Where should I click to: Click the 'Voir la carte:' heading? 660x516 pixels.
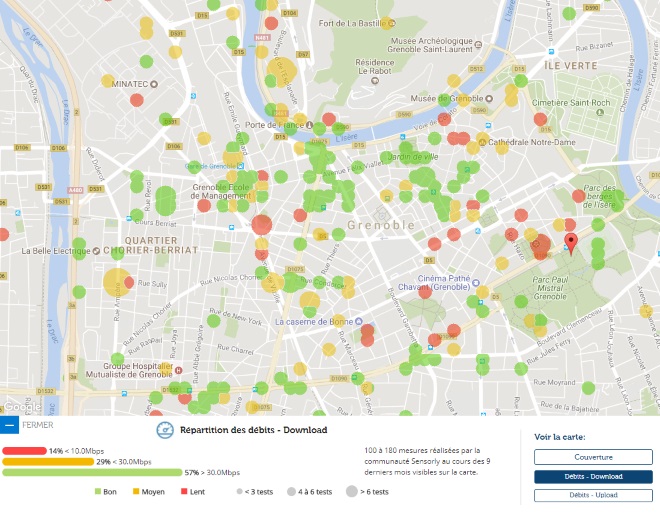(x=560, y=437)
